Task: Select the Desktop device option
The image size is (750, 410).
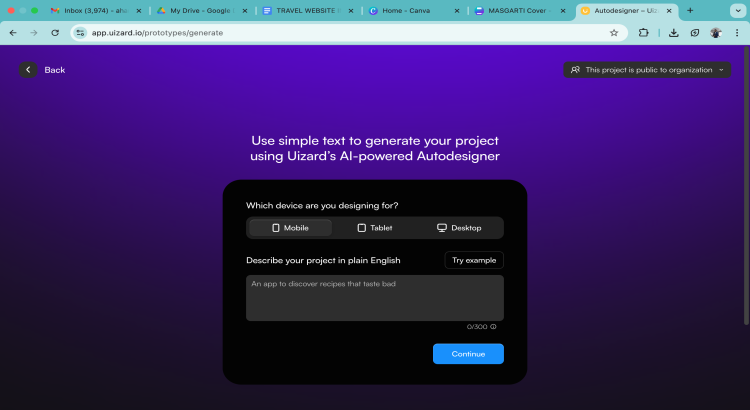Action: pos(459,228)
